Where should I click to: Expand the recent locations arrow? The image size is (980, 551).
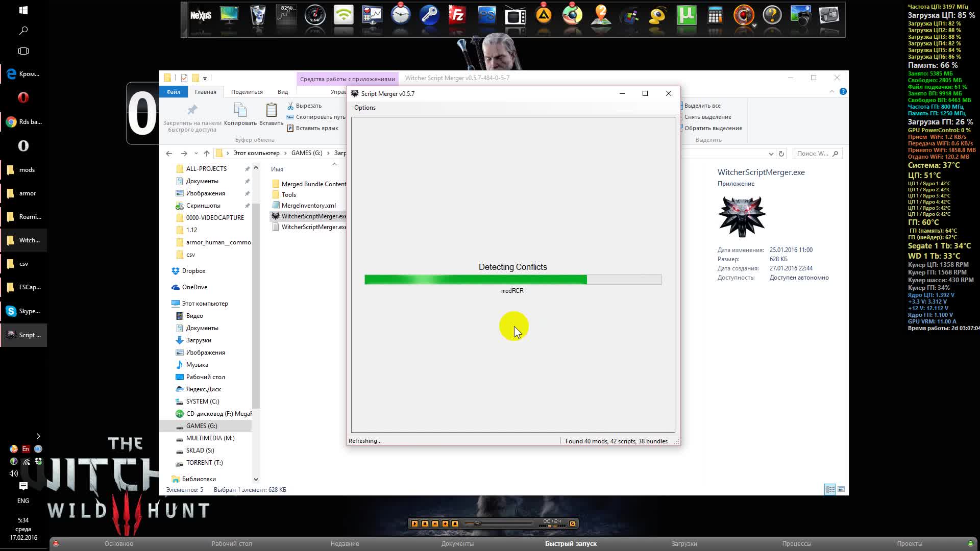pyautogui.click(x=196, y=154)
